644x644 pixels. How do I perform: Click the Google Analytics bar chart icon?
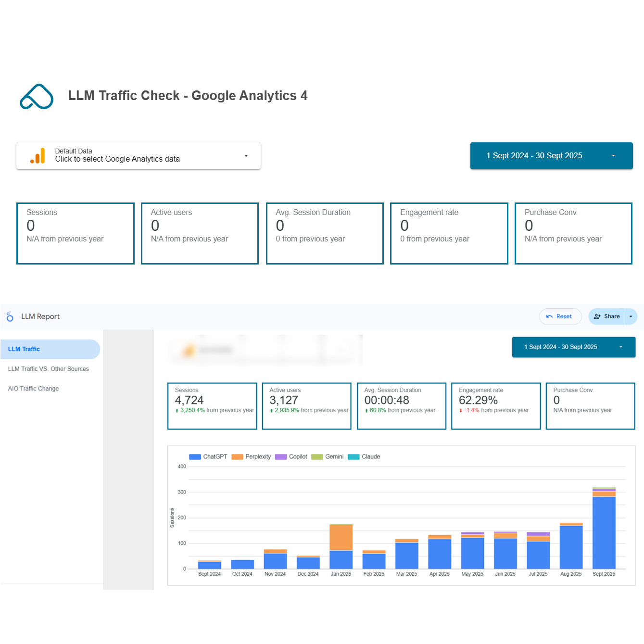(38, 156)
